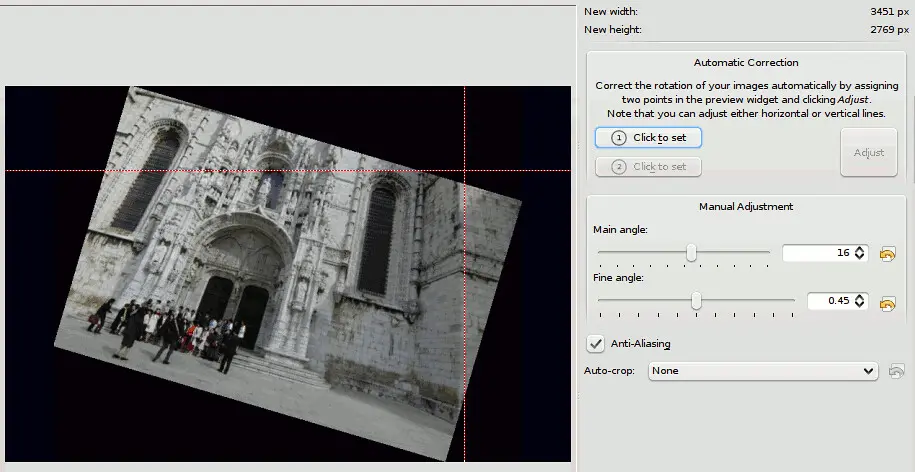The height and width of the screenshot is (472, 915).
Task: Reset the Fine angle value
Action: 886,303
